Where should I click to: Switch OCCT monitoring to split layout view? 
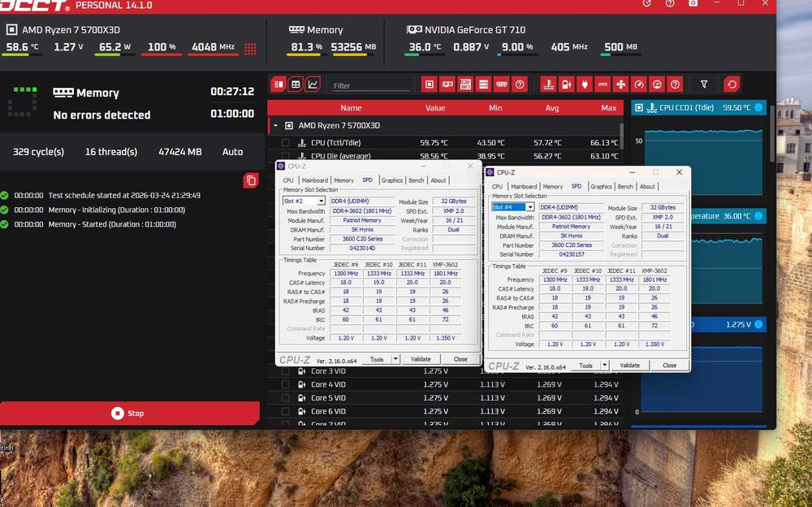(x=279, y=84)
